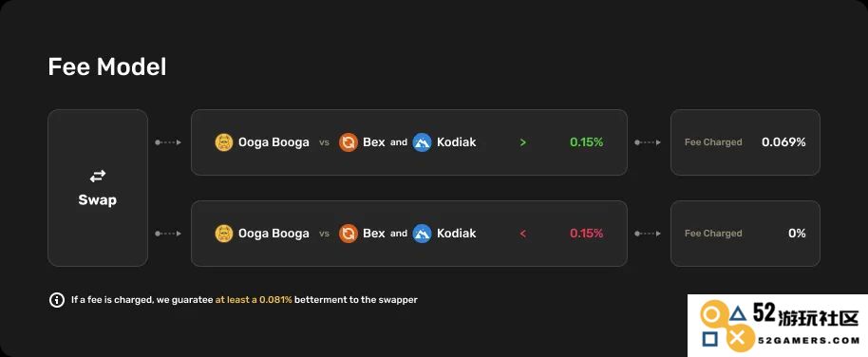Click the green 0.15% value
The height and width of the screenshot is (357, 868).
click(x=586, y=142)
